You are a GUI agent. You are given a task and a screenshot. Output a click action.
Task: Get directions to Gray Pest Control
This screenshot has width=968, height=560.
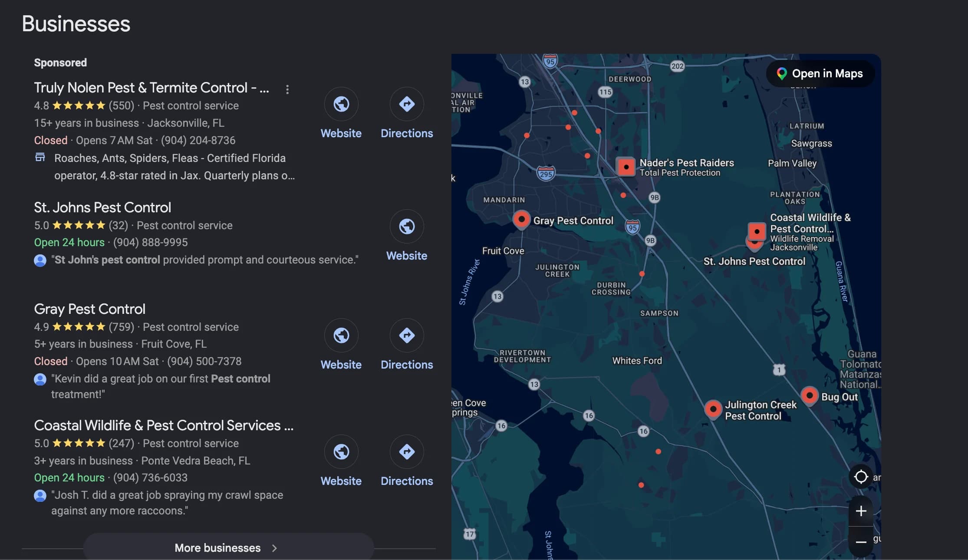coord(407,336)
